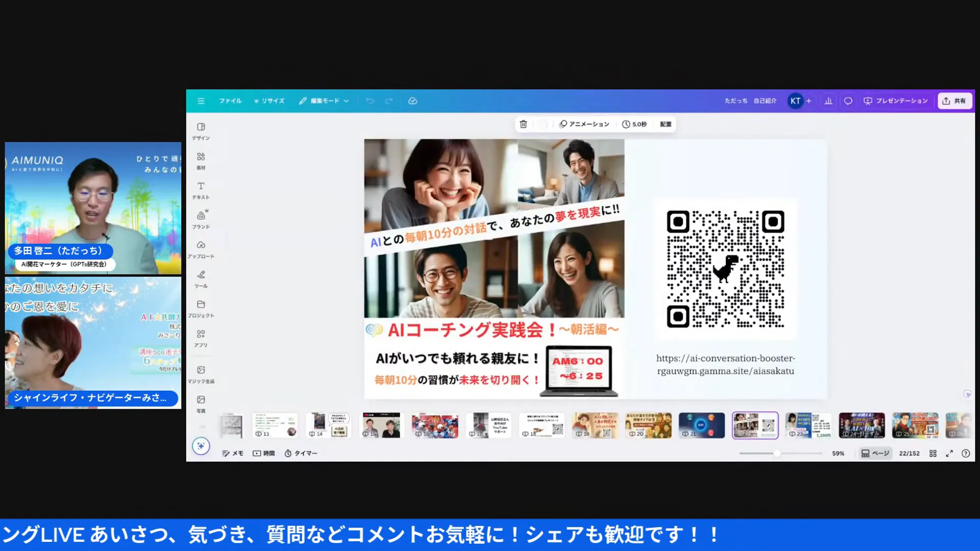Click the sparkle Canva assistant button
980x551 pixels.
pos(201,446)
